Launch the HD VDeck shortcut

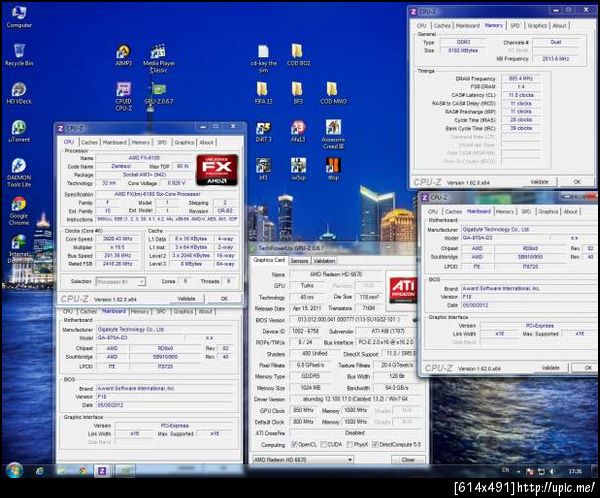pos(19,93)
